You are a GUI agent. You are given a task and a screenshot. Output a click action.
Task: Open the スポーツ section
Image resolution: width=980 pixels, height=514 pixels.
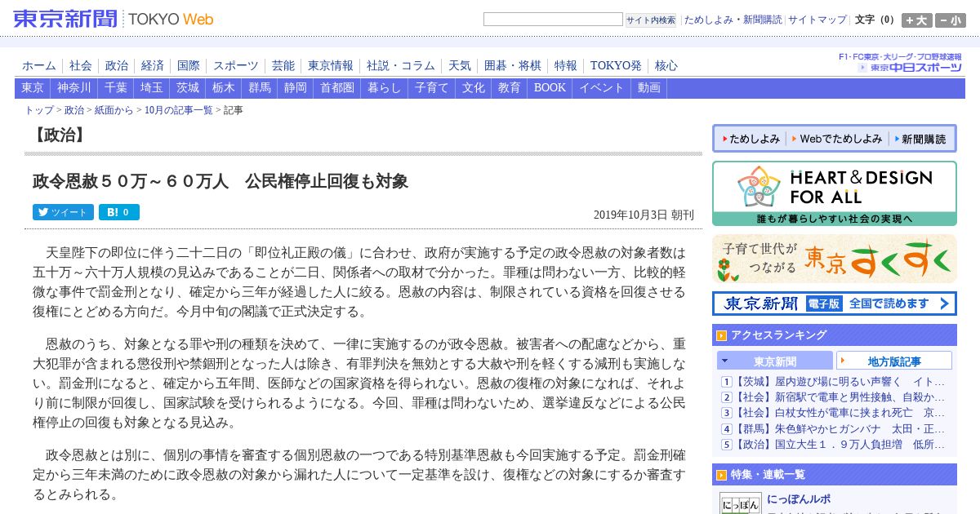[236, 66]
